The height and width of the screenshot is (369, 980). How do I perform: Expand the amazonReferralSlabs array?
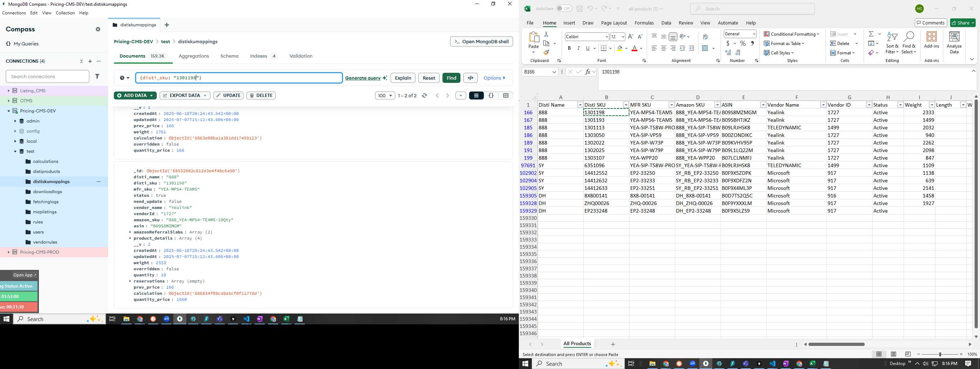pyautogui.click(x=130, y=232)
